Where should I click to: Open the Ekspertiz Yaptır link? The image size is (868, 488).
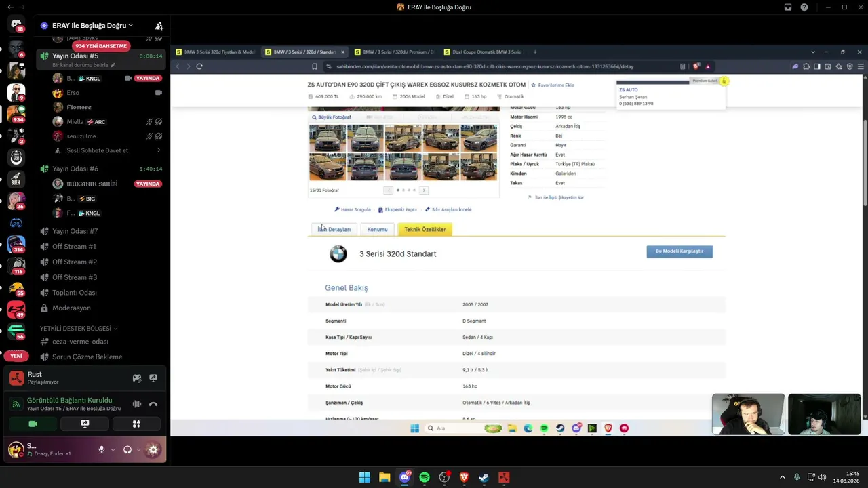(x=398, y=210)
